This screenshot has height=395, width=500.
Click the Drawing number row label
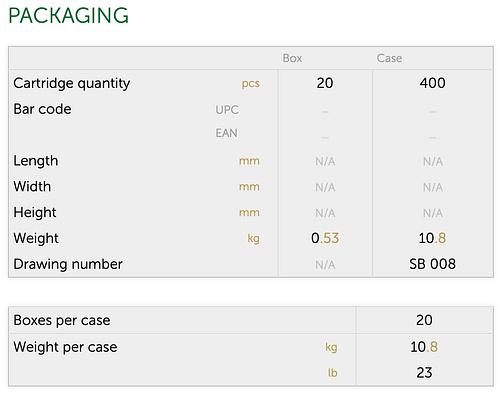pos(68,264)
